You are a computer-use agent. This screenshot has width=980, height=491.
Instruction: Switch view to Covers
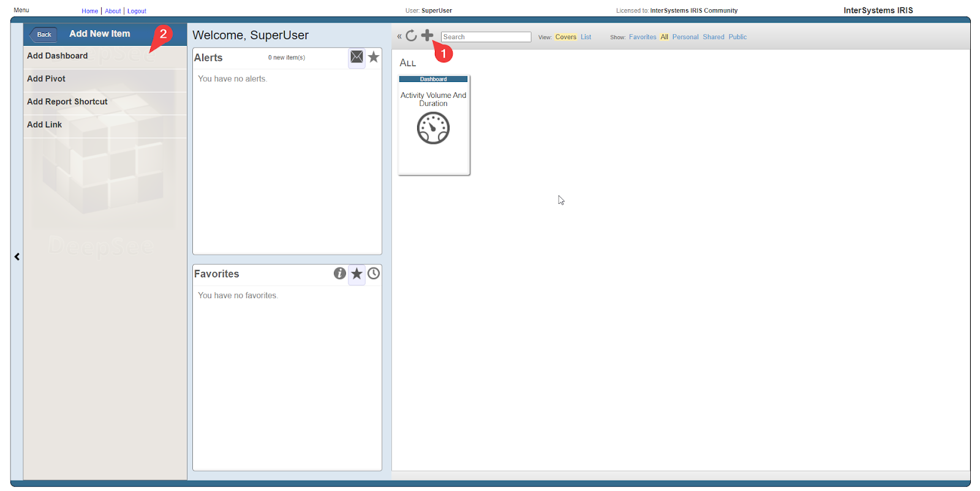click(565, 37)
